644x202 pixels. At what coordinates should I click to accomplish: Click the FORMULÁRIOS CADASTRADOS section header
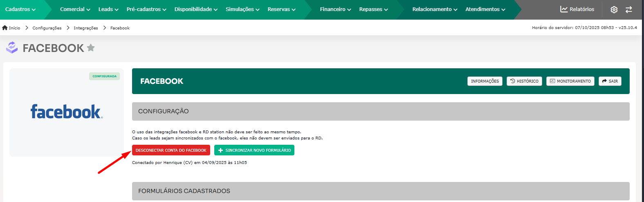381,191
